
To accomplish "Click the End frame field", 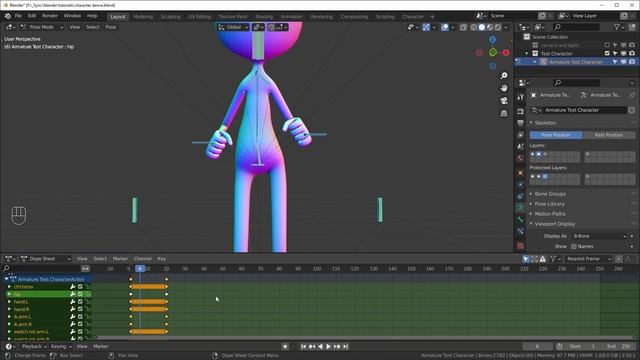I will (620, 347).
